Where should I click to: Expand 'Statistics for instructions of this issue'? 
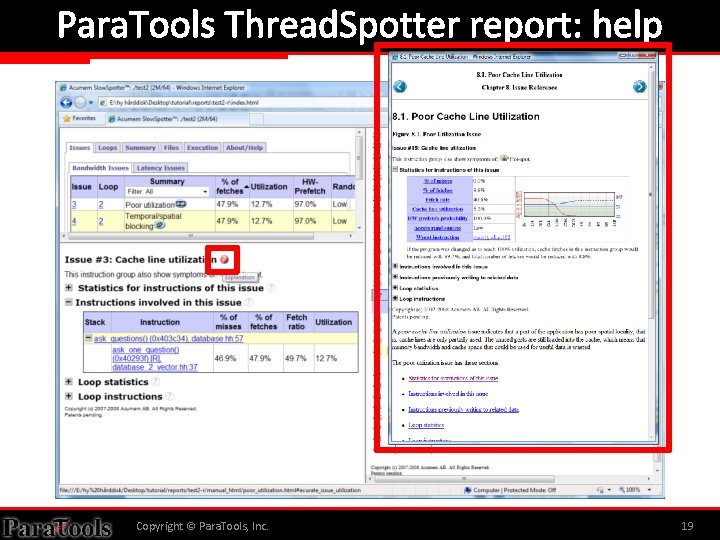(68, 288)
